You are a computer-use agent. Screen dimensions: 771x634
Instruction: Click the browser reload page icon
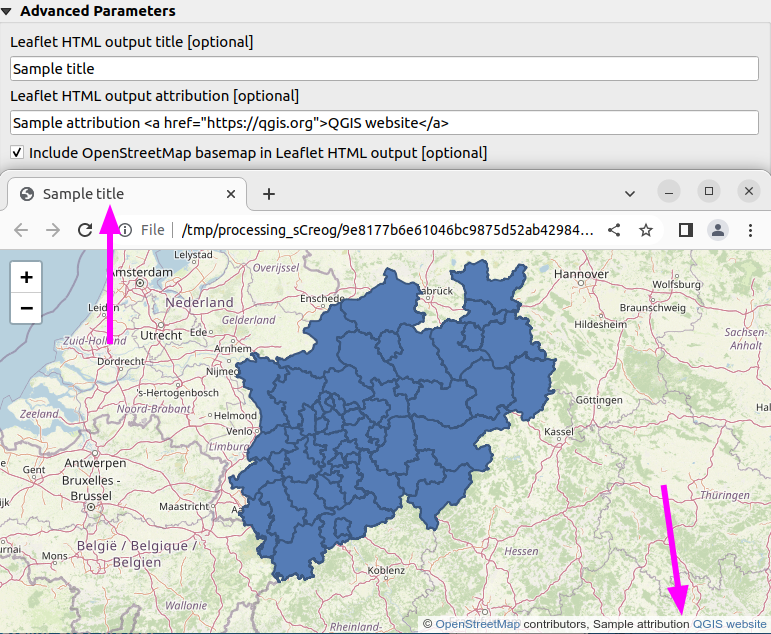coord(85,230)
